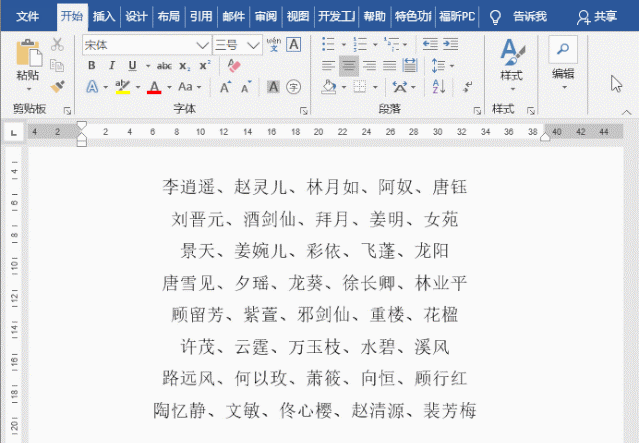Launch Clipboard pane from 剪贴板 group
Viewport: 639px width, 443px height.
(67, 110)
